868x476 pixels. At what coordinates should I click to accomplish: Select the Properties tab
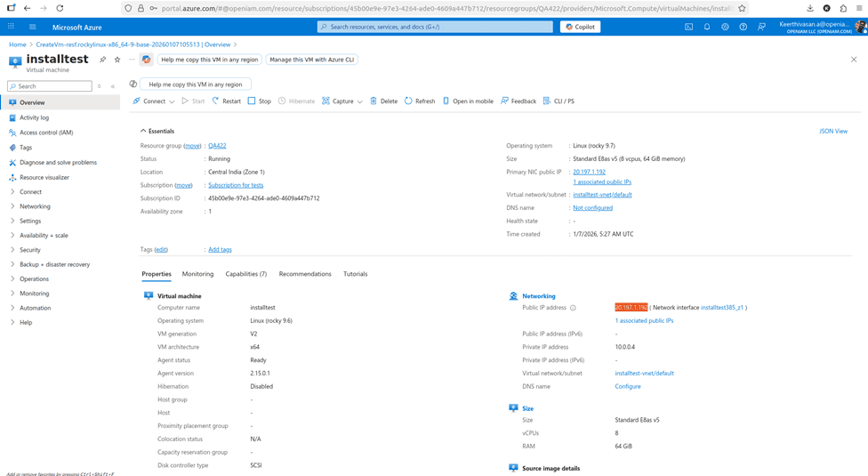(x=157, y=274)
